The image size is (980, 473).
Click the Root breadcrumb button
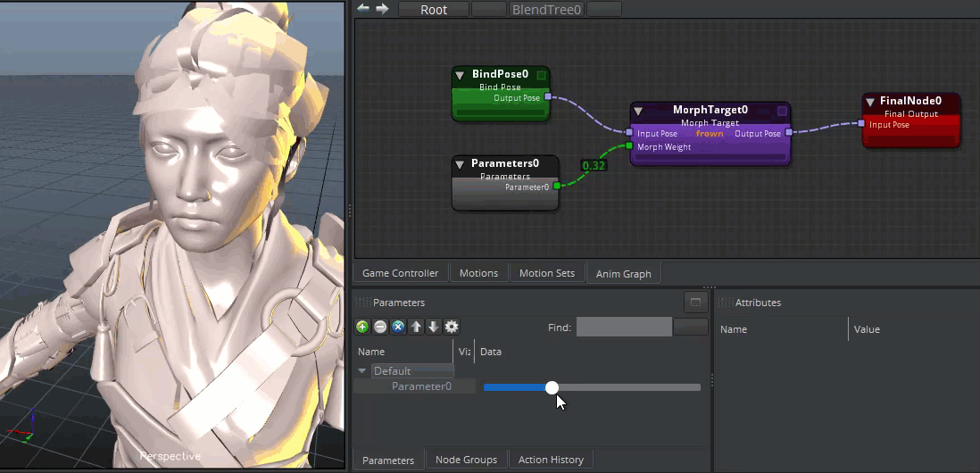click(434, 10)
